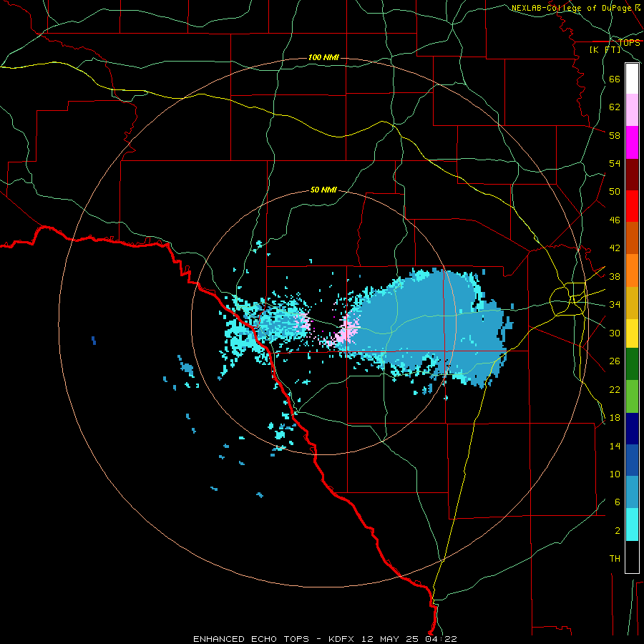
Task: Click the "66" legend value
Action: (615, 79)
